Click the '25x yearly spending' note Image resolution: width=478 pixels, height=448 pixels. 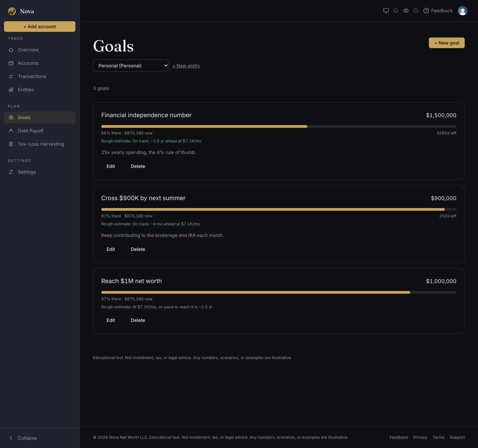coord(149,152)
